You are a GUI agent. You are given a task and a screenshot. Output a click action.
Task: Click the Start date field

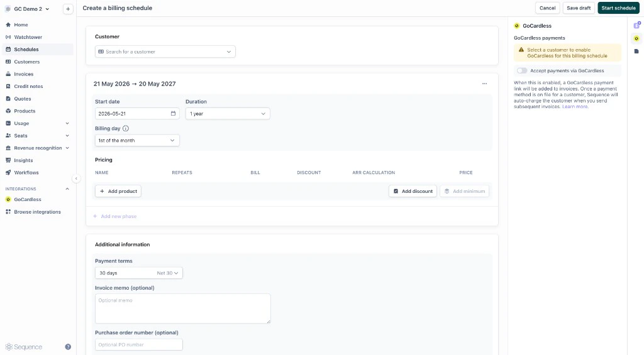(137, 114)
